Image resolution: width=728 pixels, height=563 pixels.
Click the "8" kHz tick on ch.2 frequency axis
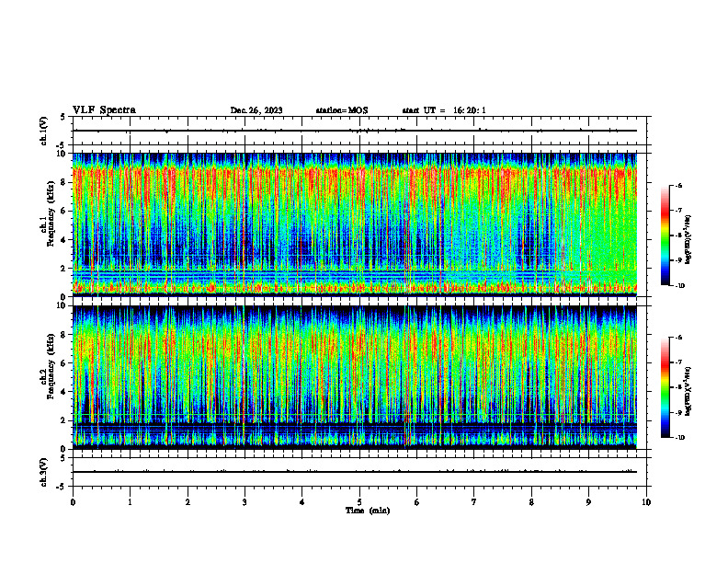tap(64, 335)
